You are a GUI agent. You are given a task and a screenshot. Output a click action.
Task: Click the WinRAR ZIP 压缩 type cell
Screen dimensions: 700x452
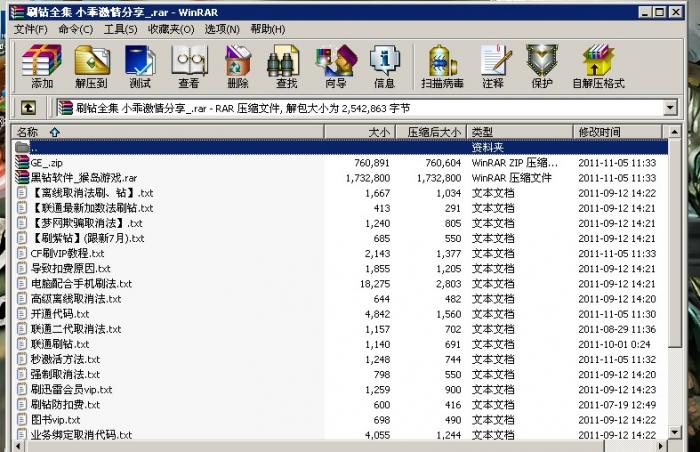click(514, 163)
